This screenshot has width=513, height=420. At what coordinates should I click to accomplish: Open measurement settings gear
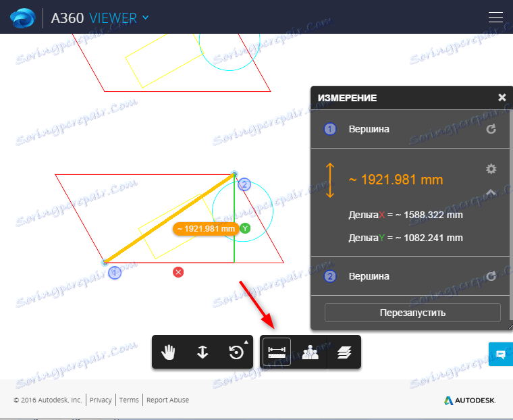(491, 169)
